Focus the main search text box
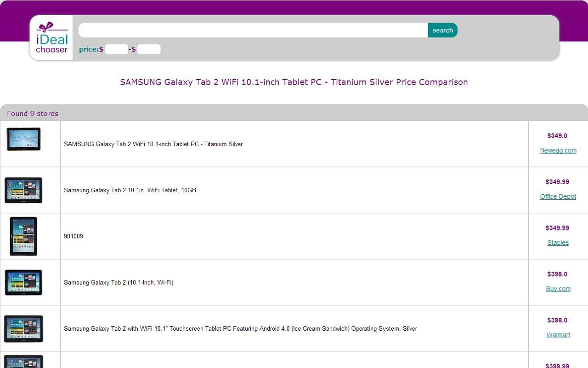Screen dimensions: 588x368 click(x=253, y=30)
